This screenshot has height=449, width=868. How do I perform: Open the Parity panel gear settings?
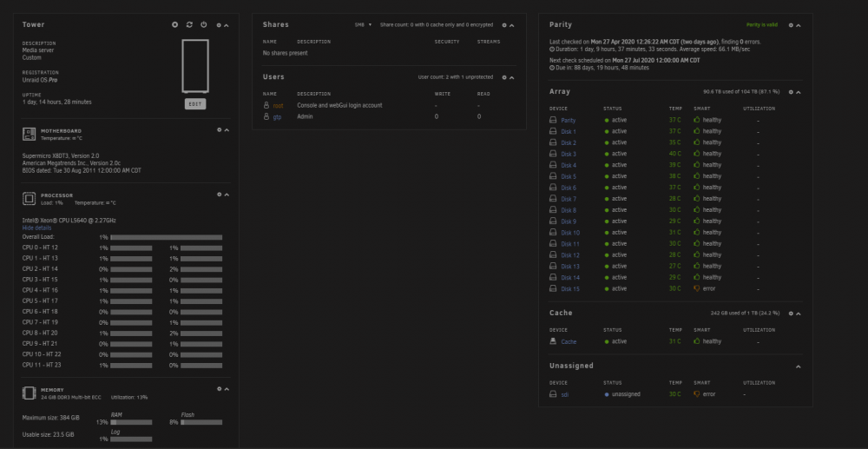pyautogui.click(x=791, y=25)
